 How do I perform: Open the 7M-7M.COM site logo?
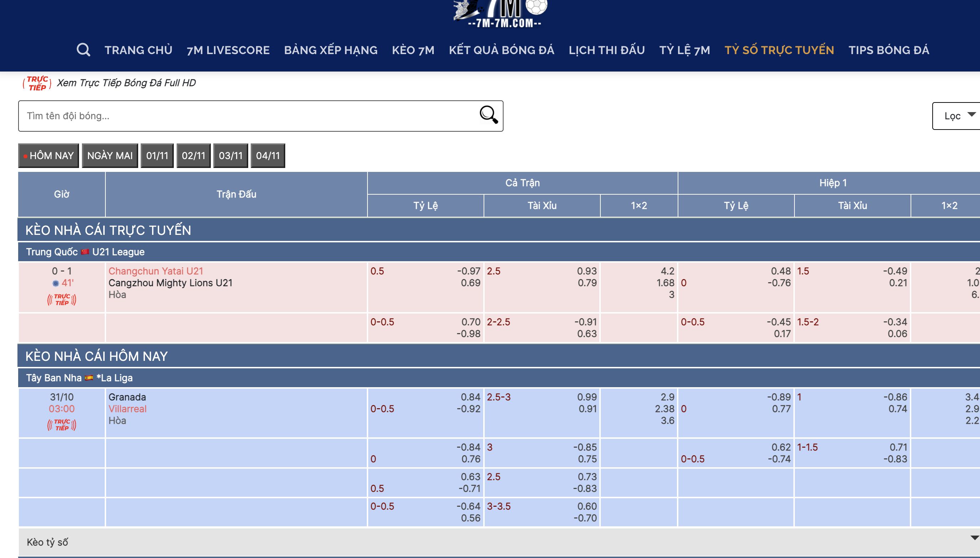[501, 14]
